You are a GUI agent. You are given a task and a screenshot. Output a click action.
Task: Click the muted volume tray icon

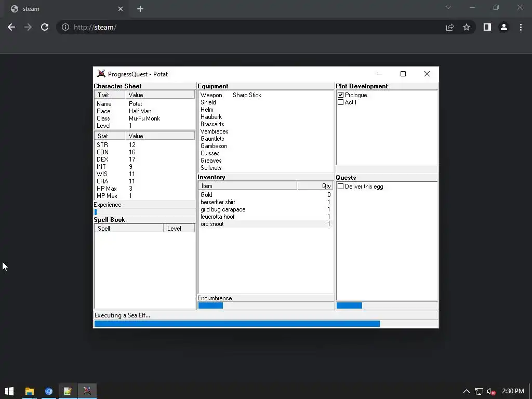(x=491, y=392)
